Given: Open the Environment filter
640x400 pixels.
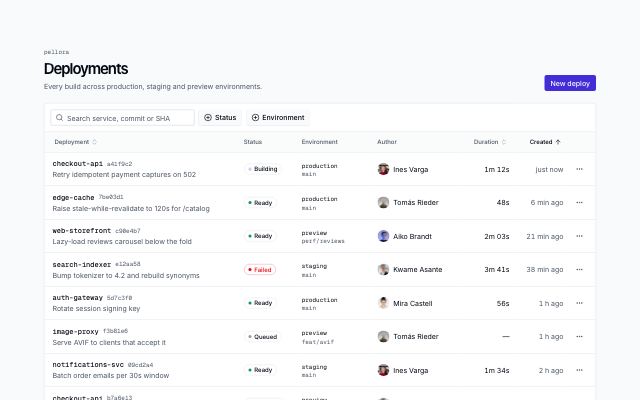Looking at the screenshot, I should (x=278, y=118).
